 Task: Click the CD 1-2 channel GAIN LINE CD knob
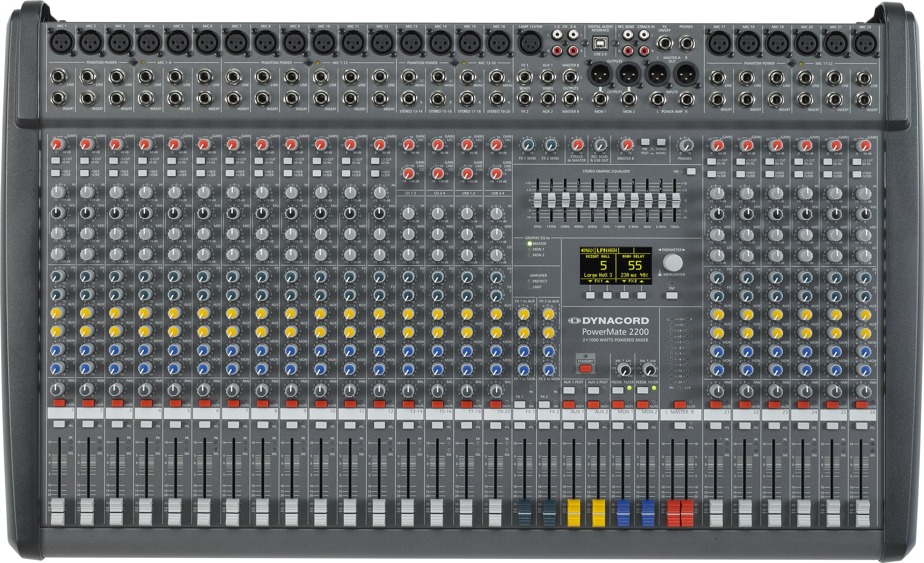pyautogui.click(x=408, y=173)
